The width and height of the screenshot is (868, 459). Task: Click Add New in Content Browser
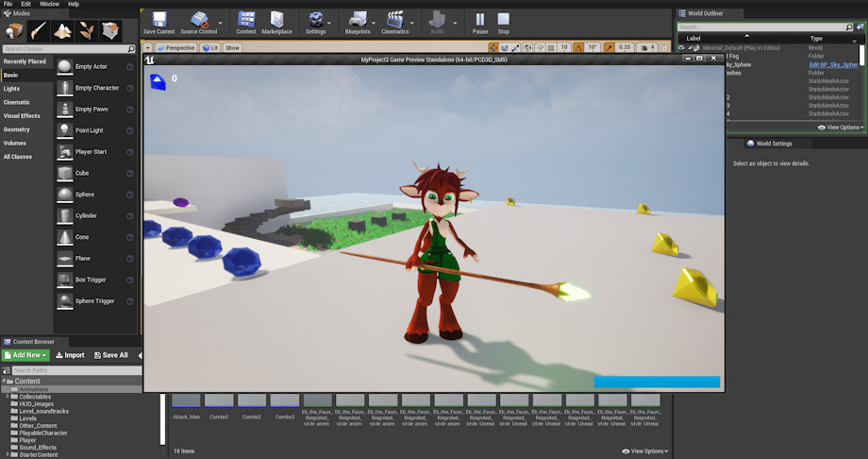pos(26,355)
